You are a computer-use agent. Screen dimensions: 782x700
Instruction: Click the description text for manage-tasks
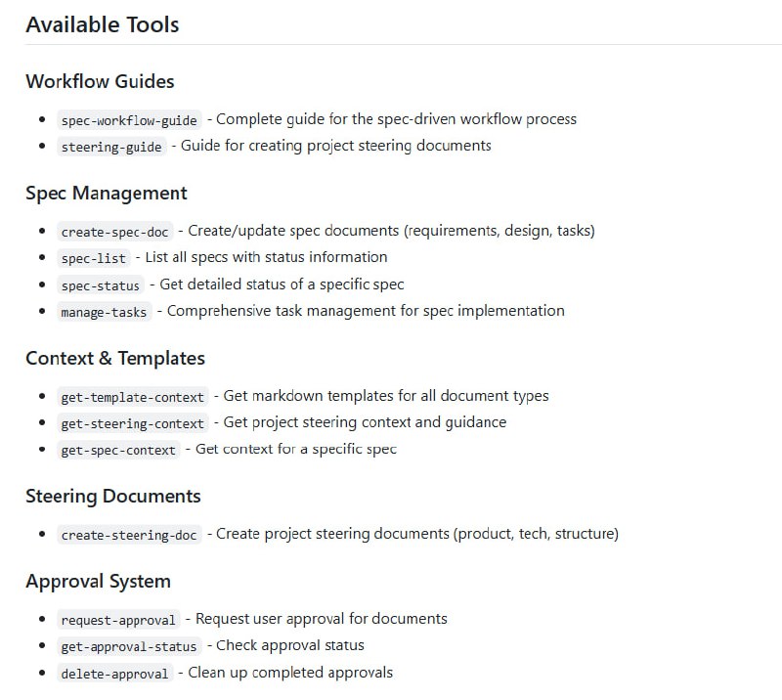click(363, 311)
